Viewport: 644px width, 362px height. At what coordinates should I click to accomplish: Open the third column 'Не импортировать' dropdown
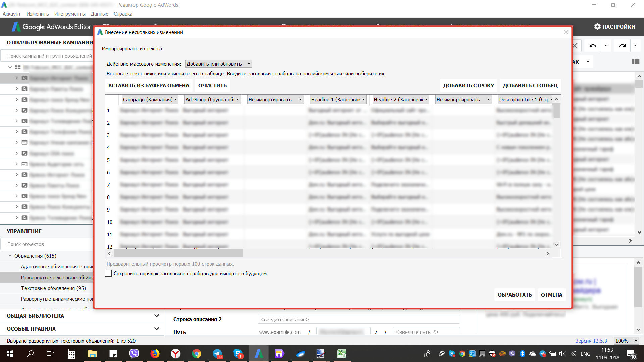tap(275, 99)
